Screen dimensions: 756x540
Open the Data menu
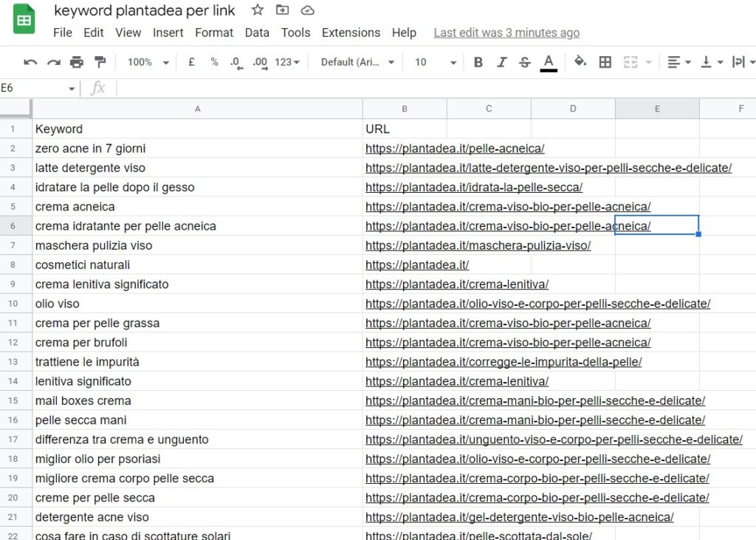click(257, 33)
